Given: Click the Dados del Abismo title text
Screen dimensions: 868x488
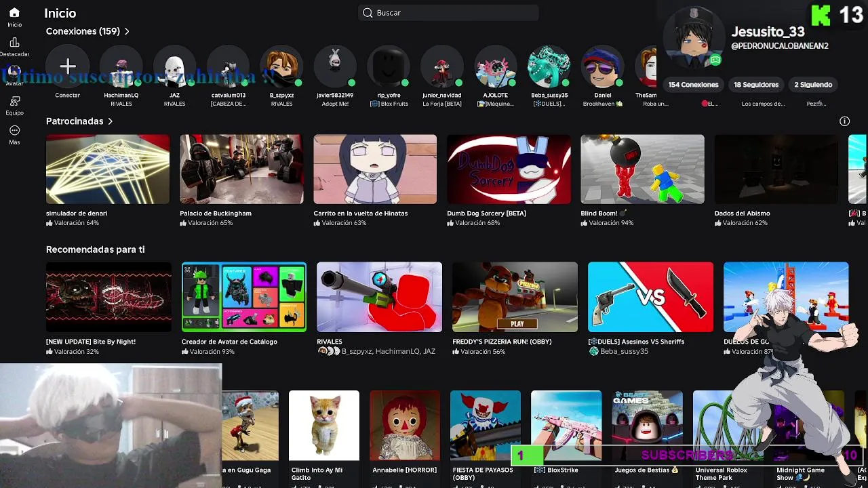Looking at the screenshot, I should click(742, 213).
